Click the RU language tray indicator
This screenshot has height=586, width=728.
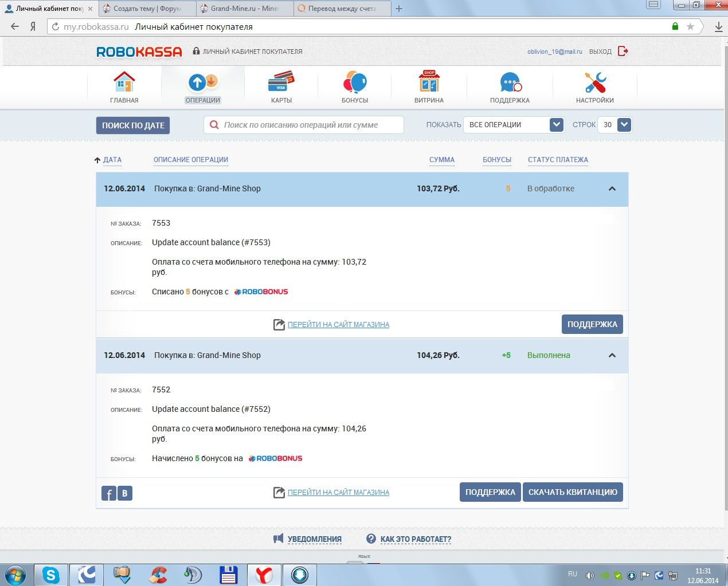click(573, 574)
